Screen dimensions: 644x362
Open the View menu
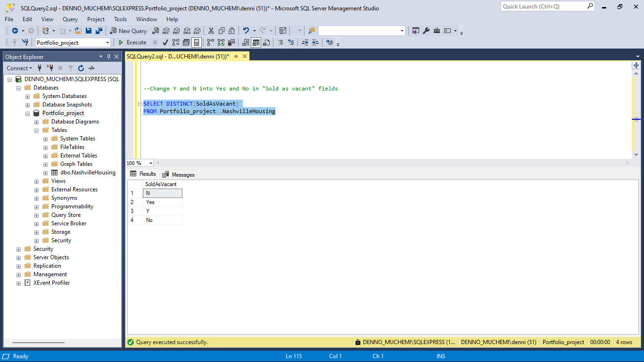[47, 19]
